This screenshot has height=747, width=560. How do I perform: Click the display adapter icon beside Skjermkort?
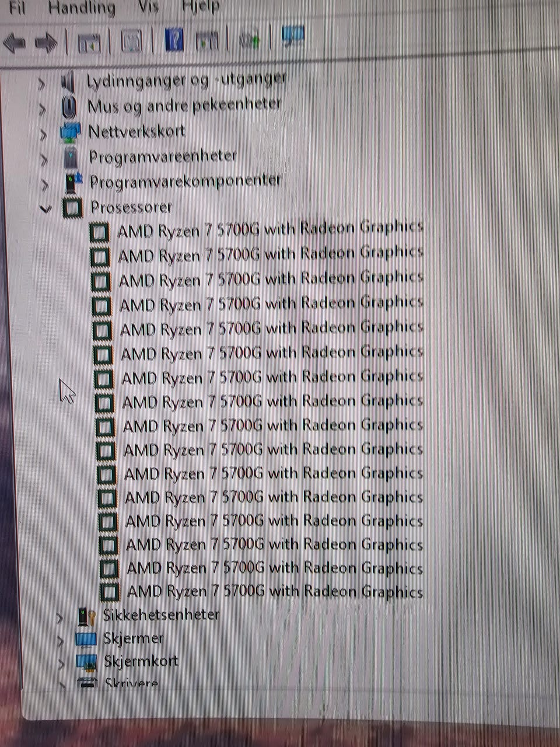tap(87, 663)
